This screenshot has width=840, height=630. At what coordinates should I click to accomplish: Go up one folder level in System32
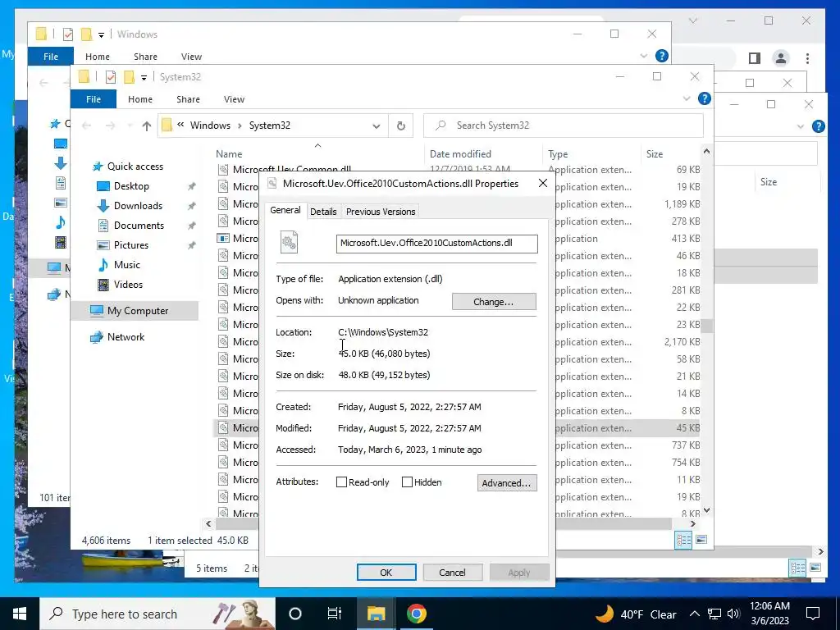(146, 126)
